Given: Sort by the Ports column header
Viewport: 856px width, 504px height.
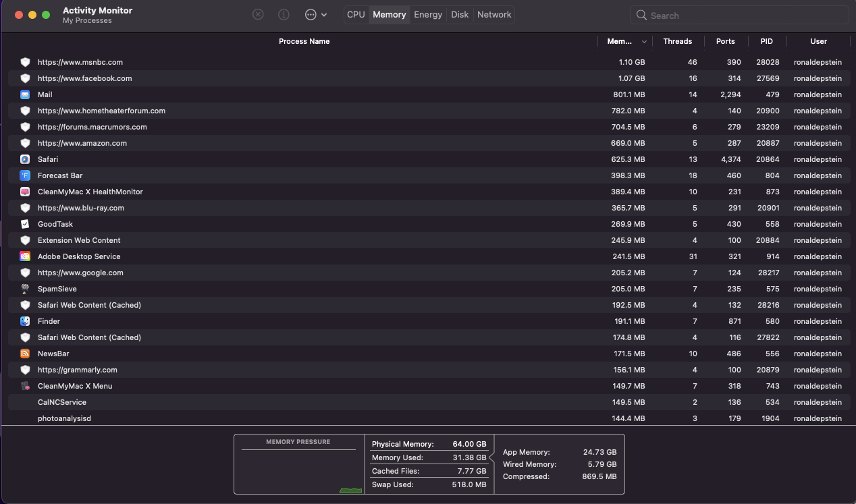Looking at the screenshot, I should click(726, 41).
